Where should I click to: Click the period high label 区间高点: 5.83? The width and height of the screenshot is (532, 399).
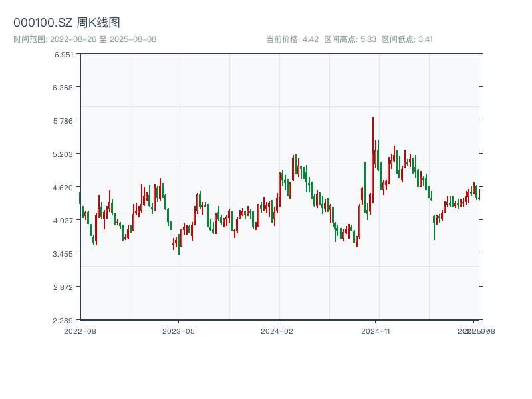350,39
